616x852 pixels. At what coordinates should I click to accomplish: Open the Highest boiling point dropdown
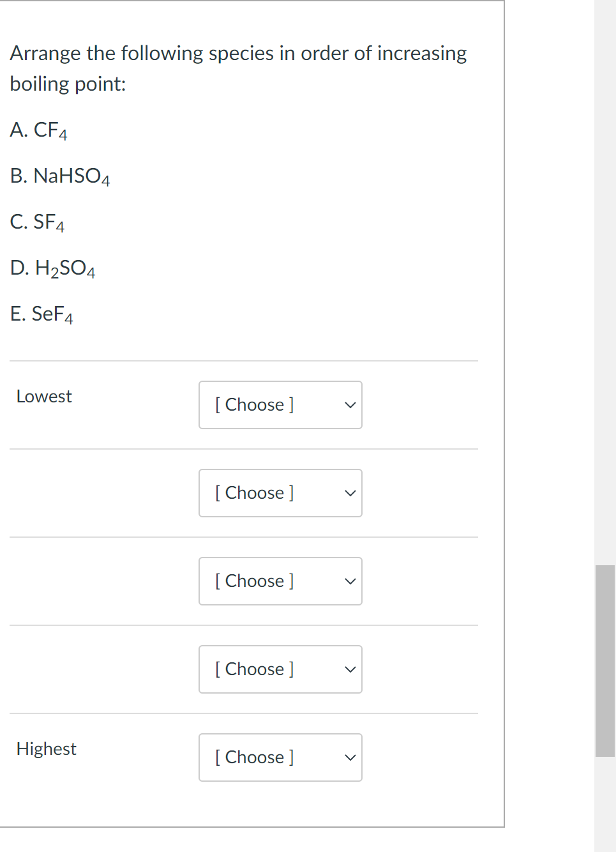click(280, 757)
